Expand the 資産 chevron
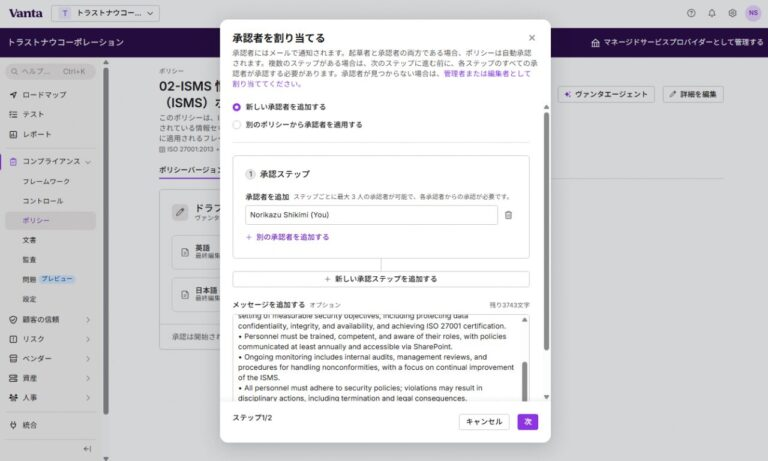 point(88,378)
